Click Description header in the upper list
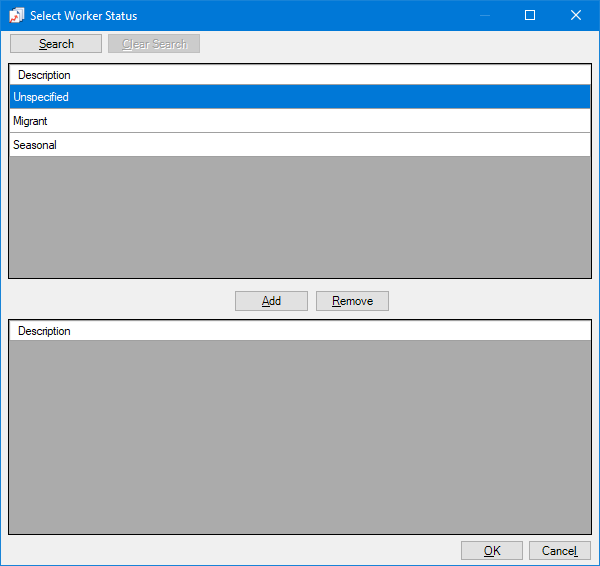Image resolution: width=600 pixels, height=566 pixels. click(x=44, y=75)
